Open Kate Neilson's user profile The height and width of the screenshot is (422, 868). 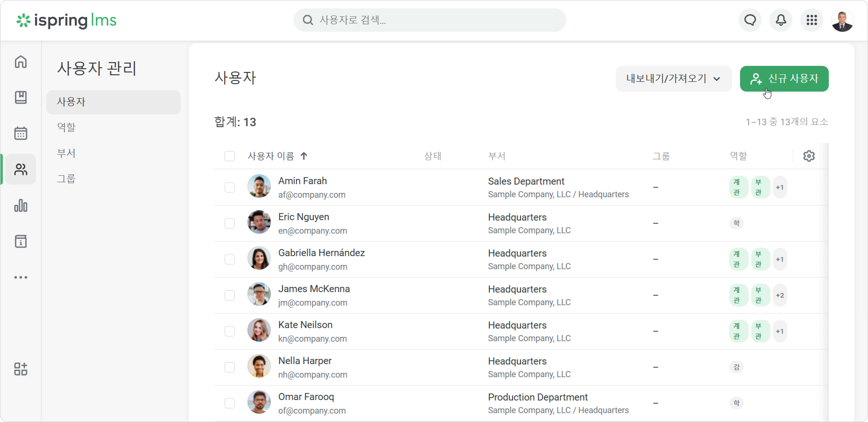point(305,325)
